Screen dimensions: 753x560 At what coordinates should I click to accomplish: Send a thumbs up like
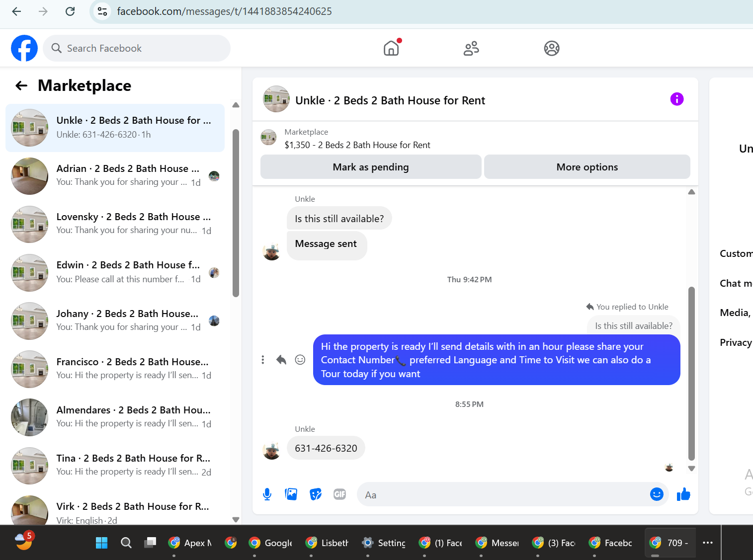tap(684, 494)
